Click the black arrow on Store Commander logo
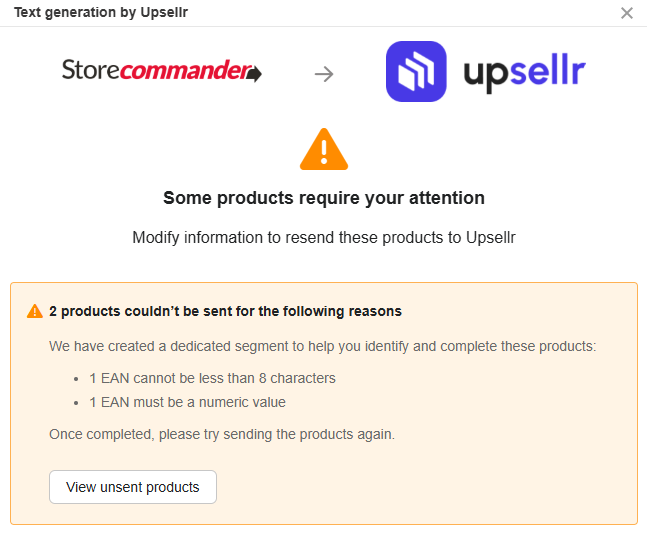 tap(254, 74)
